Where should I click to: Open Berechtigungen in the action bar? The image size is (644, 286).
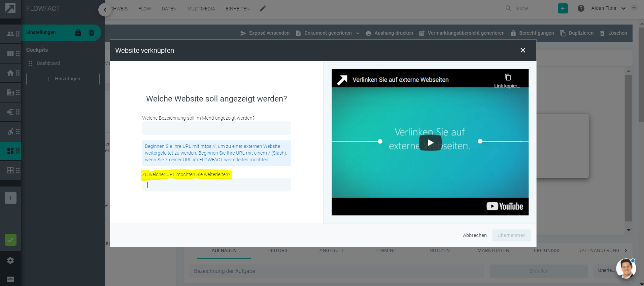coord(532,33)
